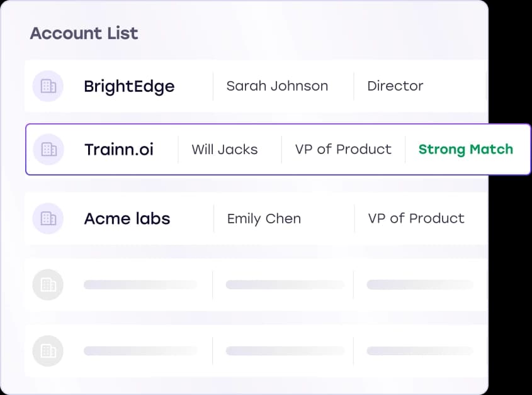This screenshot has width=532, height=395.
Task: Click the company logo beside Sarah Johnson's account
Action: pos(48,86)
